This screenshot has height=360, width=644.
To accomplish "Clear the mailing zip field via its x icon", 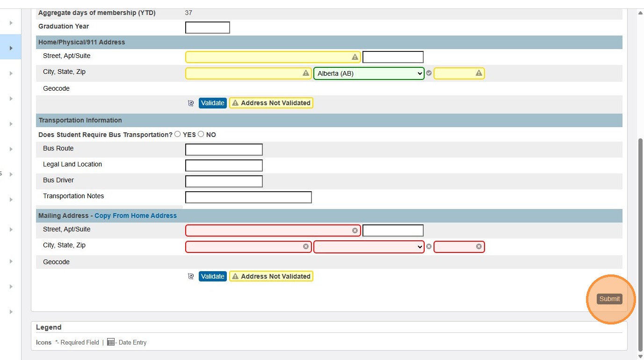I will click(479, 246).
